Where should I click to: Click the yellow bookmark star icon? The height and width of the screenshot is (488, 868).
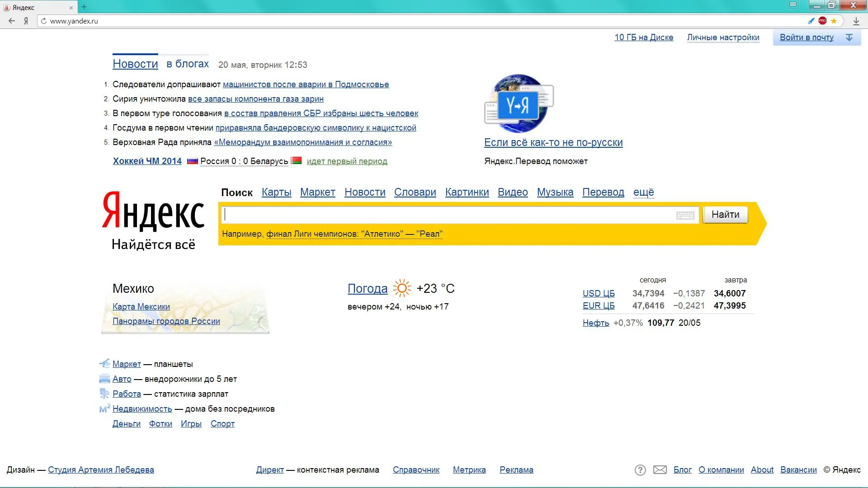[x=834, y=21]
